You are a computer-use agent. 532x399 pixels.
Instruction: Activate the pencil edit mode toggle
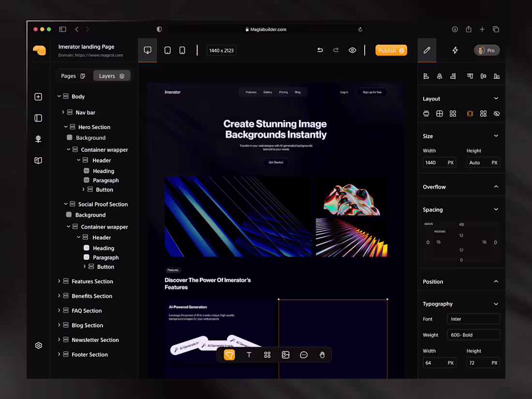click(x=426, y=50)
